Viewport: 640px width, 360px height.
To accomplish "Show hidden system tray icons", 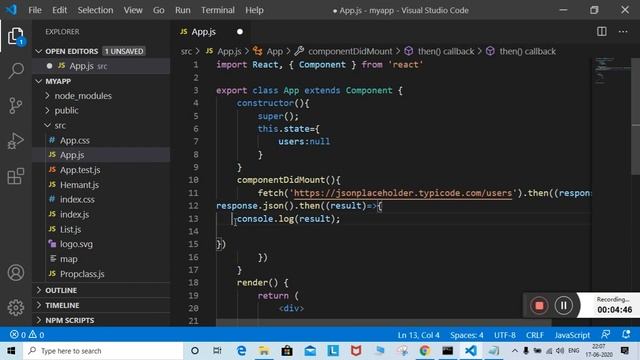I will coord(515,351).
